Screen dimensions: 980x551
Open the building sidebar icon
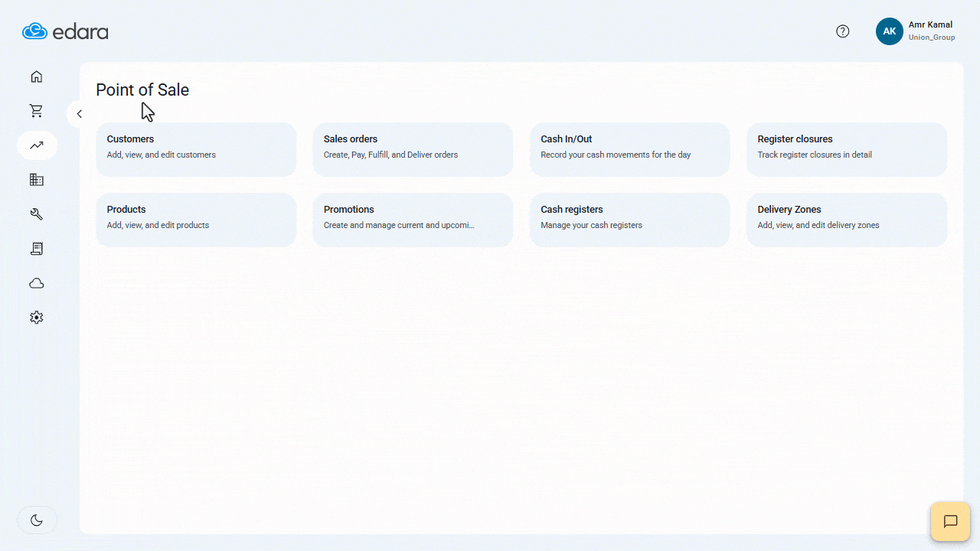[36, 180]
